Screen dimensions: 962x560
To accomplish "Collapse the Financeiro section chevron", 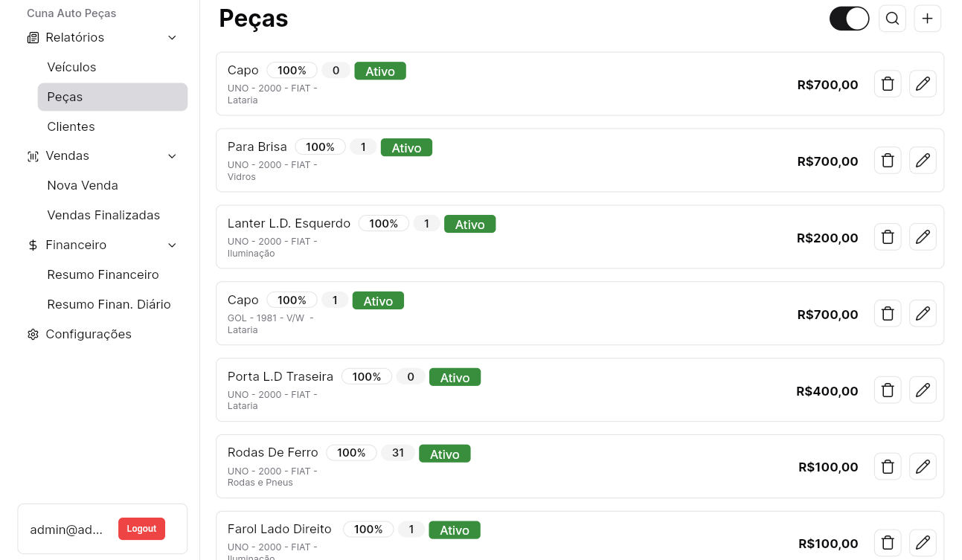I will coord(172,245).
